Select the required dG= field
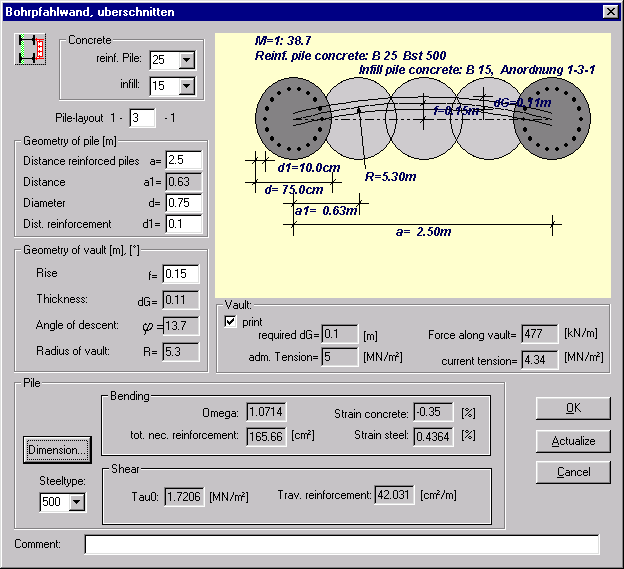The image size is (624, 569). [x=339, y=334]
